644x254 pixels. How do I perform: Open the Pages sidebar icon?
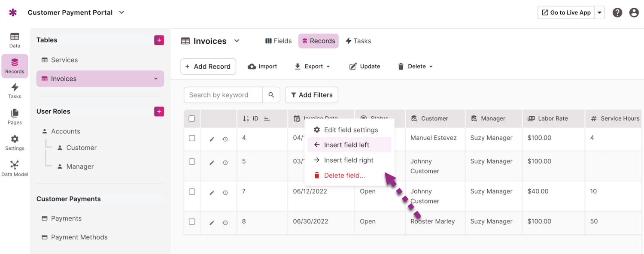click(15, 116)
